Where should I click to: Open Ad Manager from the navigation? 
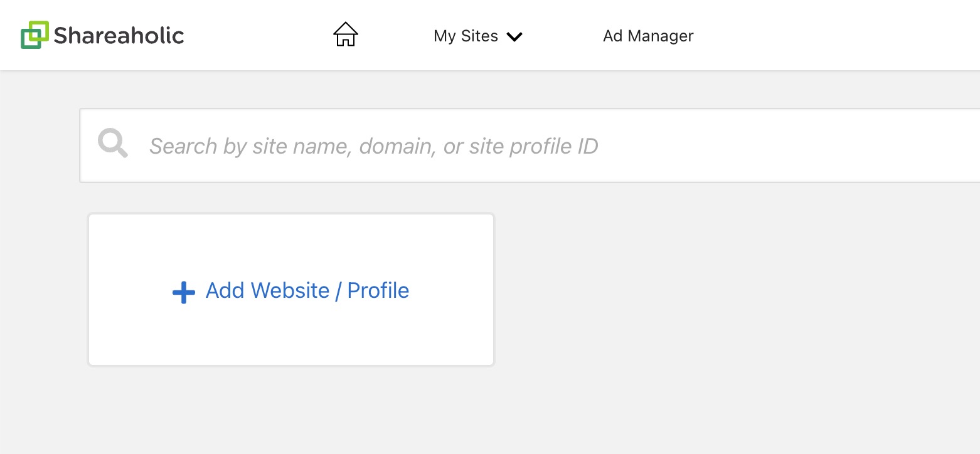pyautogui.click(x=648, y=36)
